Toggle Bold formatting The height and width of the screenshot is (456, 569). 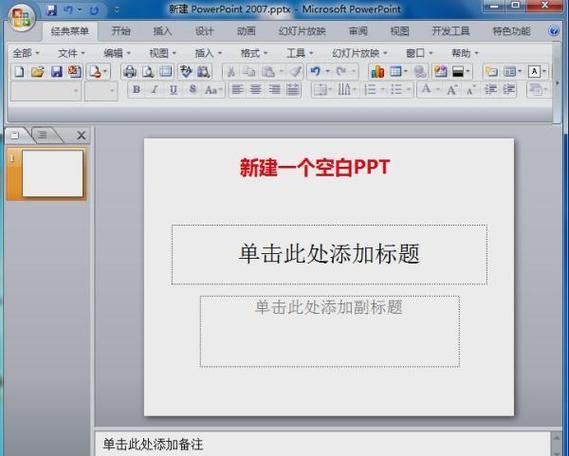[136, 90]
